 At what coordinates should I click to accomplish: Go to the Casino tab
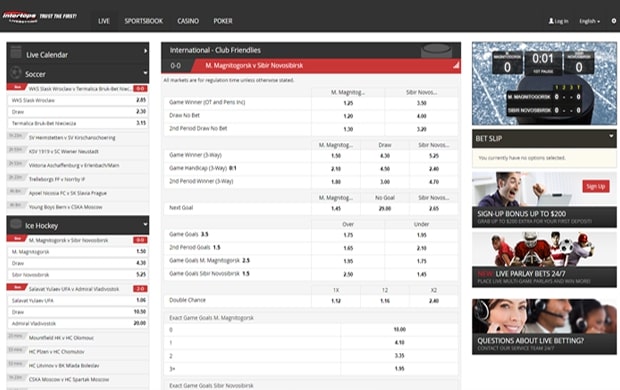point(188,21)
